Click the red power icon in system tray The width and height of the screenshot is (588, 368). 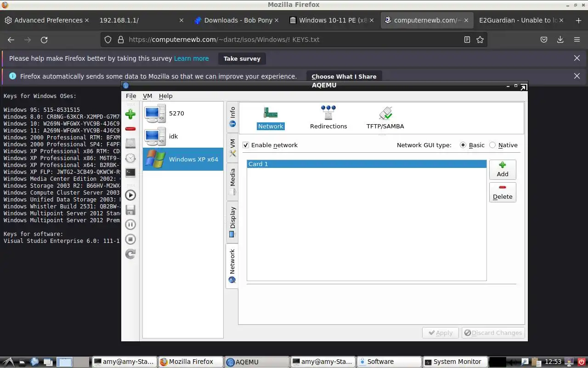click(582, 362)
